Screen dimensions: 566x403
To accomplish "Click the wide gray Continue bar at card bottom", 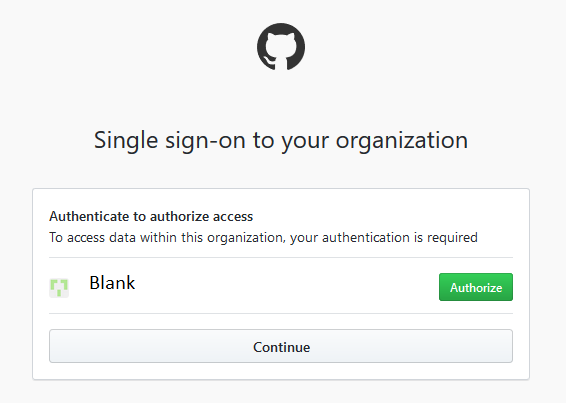I will coord(281,346).
